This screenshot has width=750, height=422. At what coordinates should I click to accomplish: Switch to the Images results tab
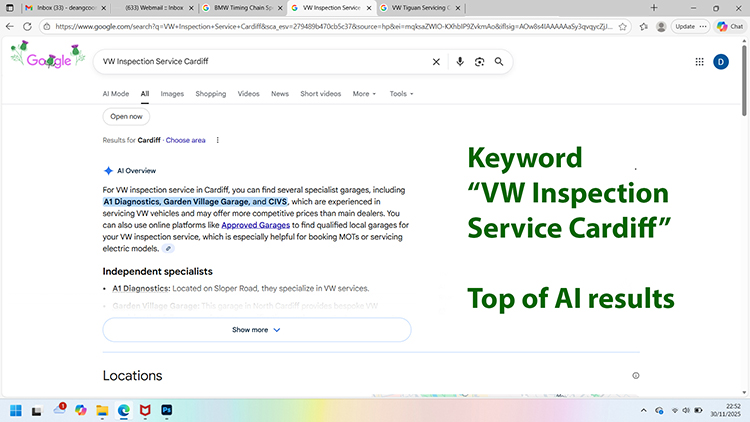point(172,94)
